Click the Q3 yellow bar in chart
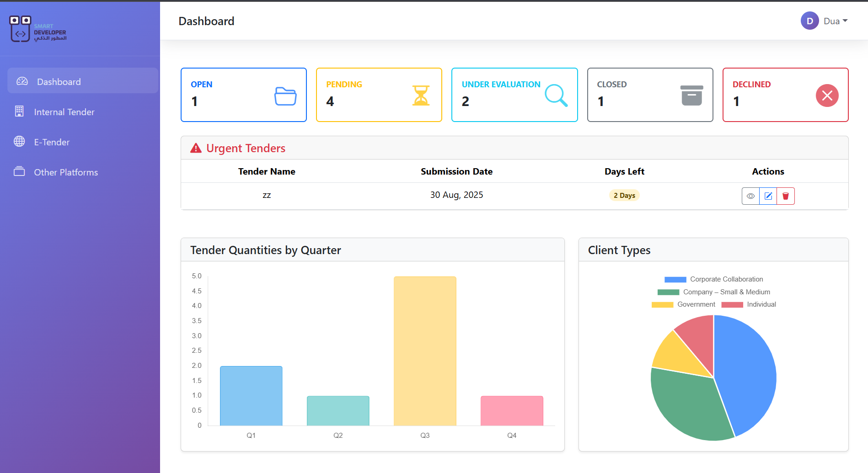 [425, 351]
